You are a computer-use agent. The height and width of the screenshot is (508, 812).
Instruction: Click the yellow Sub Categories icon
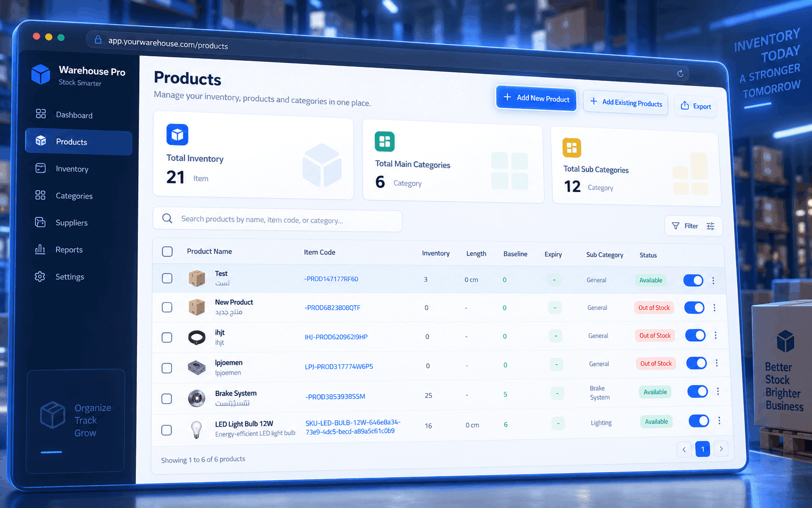tap(572, 147)
